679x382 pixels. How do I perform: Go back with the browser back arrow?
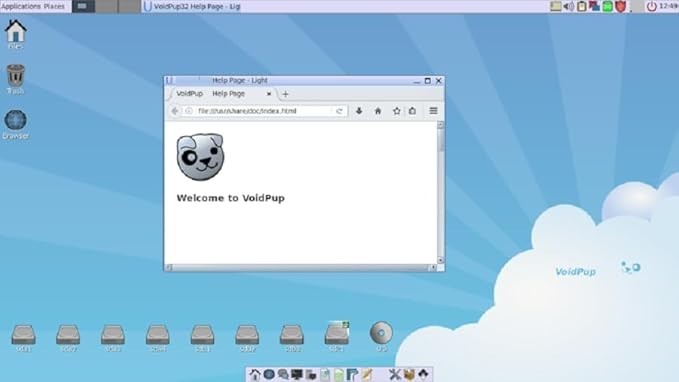[x=175, y=111]
